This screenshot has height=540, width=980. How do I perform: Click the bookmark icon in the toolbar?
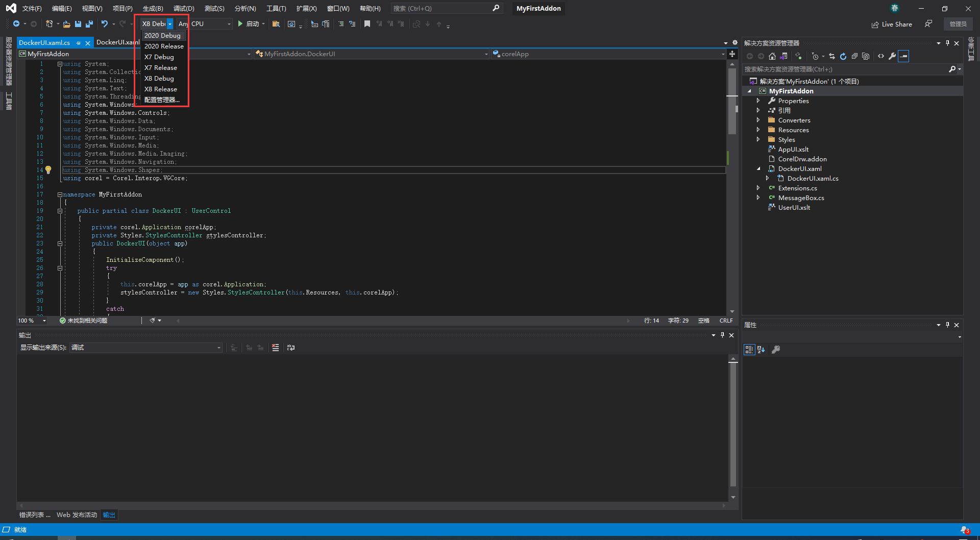[x=367, y=24]
